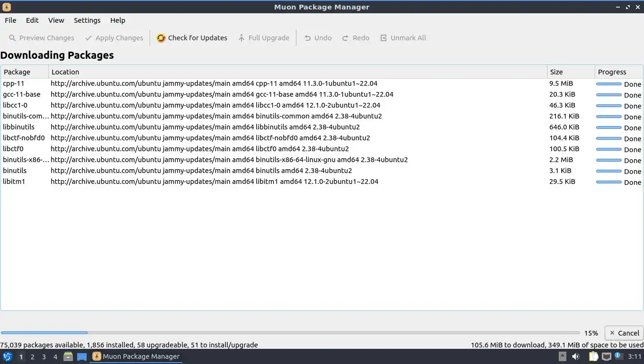This screenshot has height=364, width=644.
Task: Click the Muon window title icon
Action: [7, 7]
